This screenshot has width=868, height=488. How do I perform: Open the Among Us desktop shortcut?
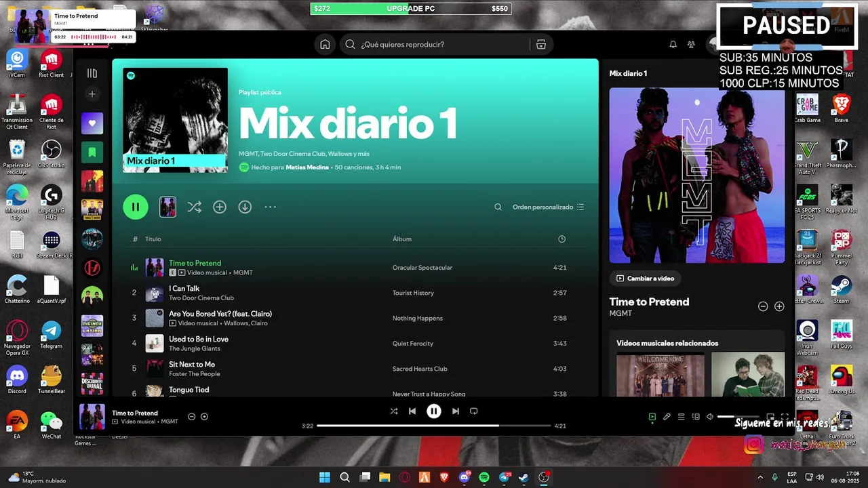[x=842, y=378]
